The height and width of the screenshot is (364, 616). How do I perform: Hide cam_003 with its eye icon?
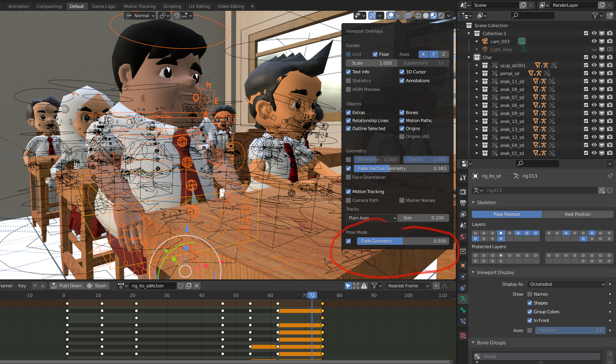tap(594, 41)
